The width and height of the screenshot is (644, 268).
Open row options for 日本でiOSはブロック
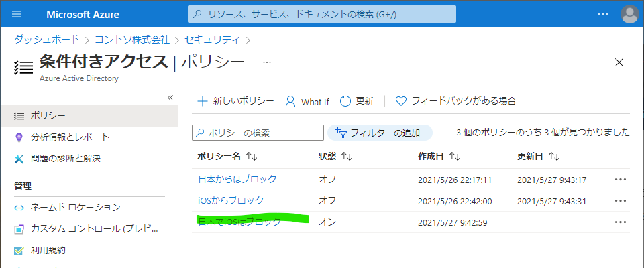coord(620,222)
